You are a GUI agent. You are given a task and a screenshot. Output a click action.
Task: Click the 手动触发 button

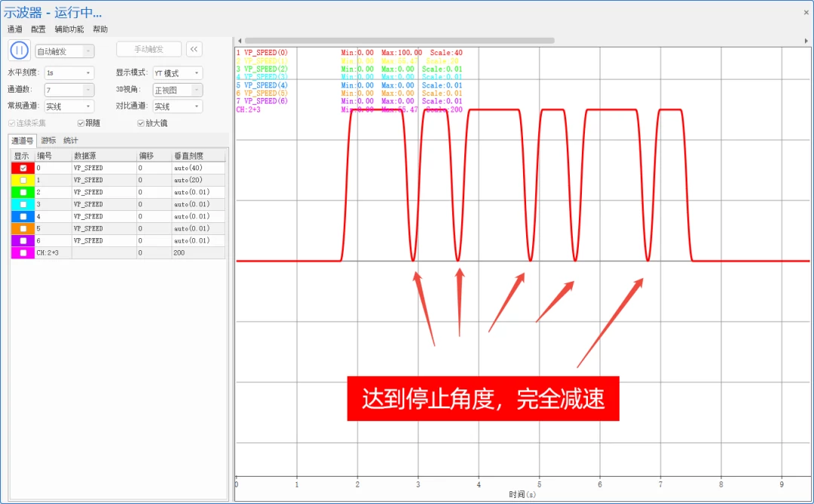click(x=149, y=49)
